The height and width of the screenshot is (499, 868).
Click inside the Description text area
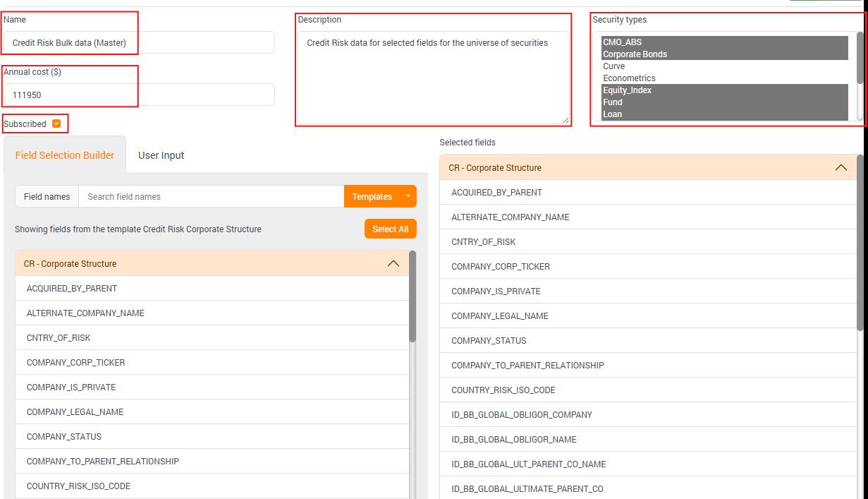[432, 78]
